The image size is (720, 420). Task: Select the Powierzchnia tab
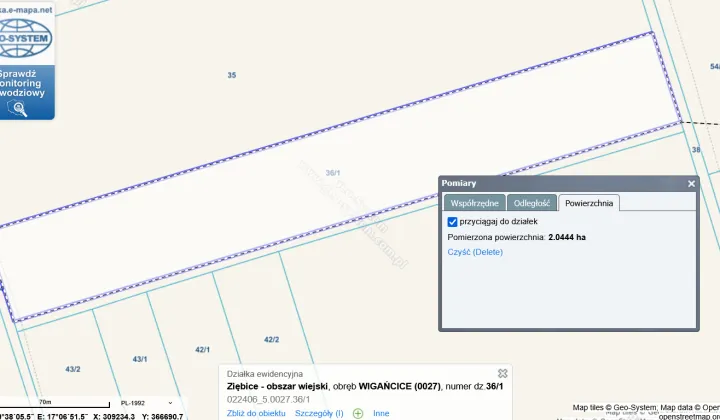pyautogui.click(x=589, y=203)
